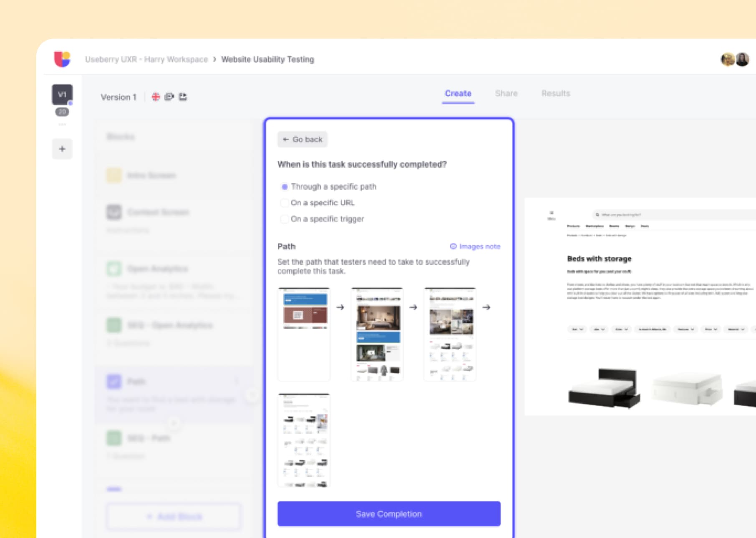Click the white storage bed image
The width and height of the screenshot is (756, 538).
click(x=687, y=389)
